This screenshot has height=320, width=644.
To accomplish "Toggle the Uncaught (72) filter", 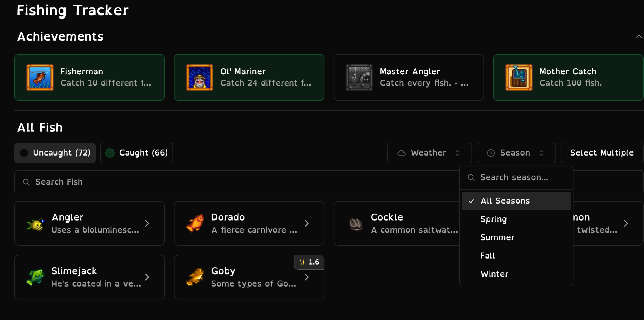I will point(55,153).
